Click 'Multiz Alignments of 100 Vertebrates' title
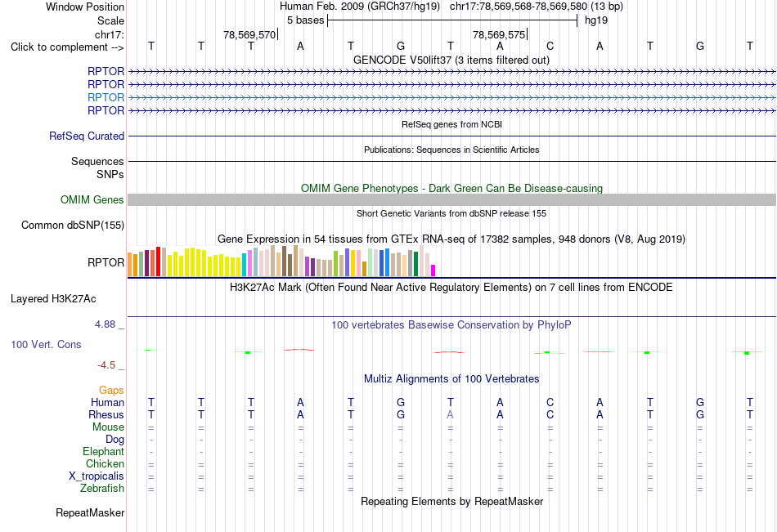777x532 pixels. coord(451,379)
